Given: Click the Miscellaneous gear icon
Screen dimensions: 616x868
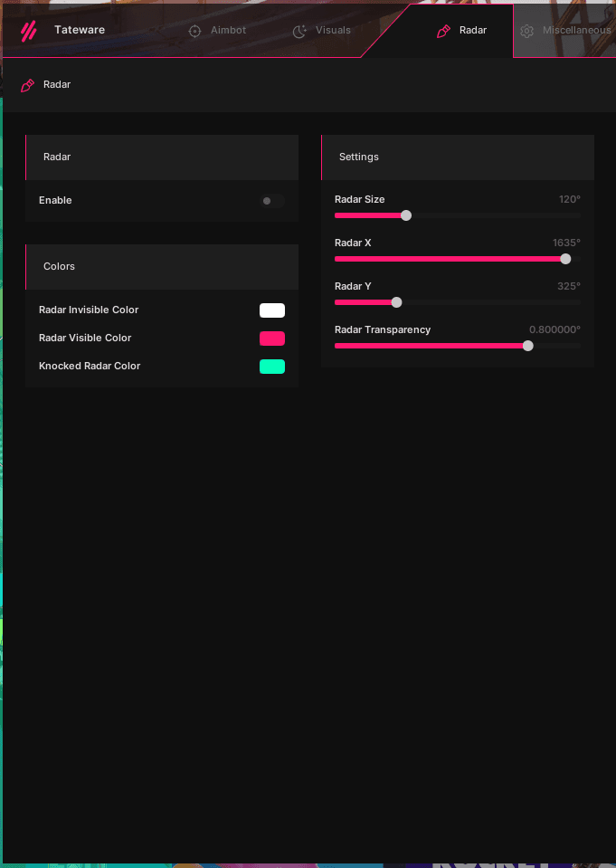Looking at the screenshot, I should pos(526,31).
